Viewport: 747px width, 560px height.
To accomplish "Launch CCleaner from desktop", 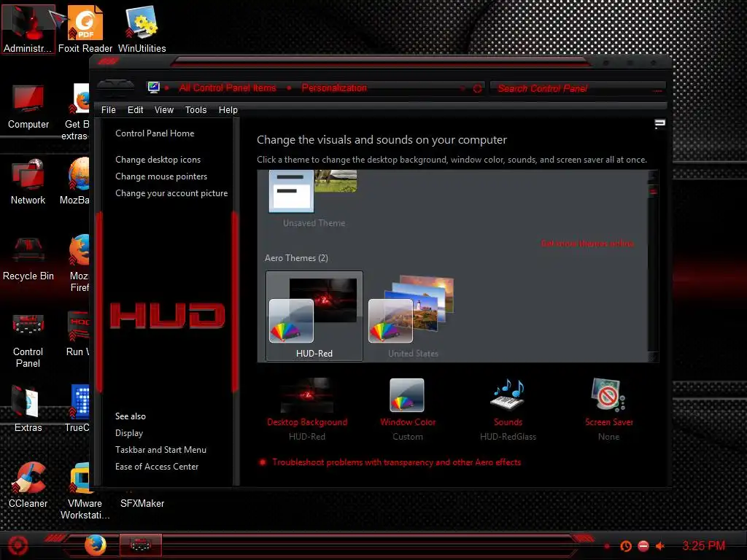I will (28, 485).
